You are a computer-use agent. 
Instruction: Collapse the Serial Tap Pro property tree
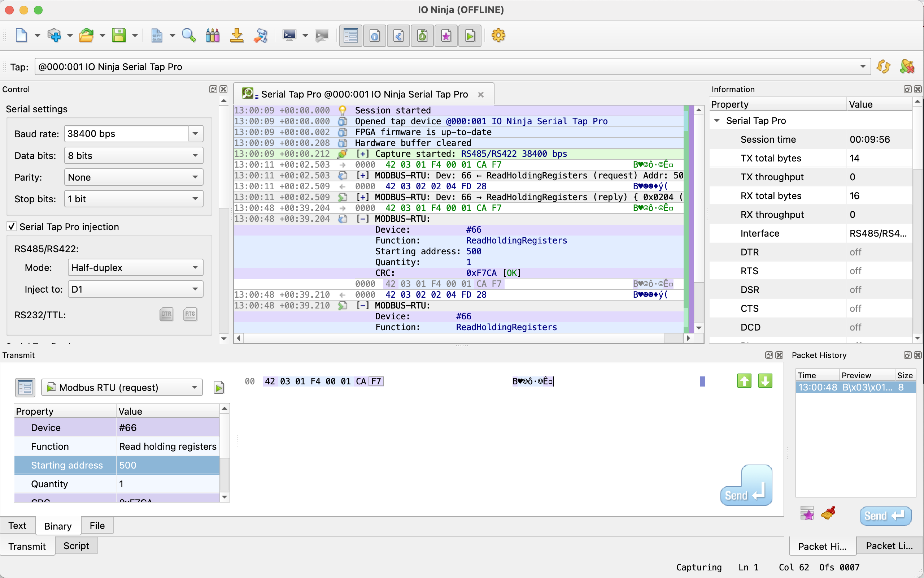click(717, 121)
